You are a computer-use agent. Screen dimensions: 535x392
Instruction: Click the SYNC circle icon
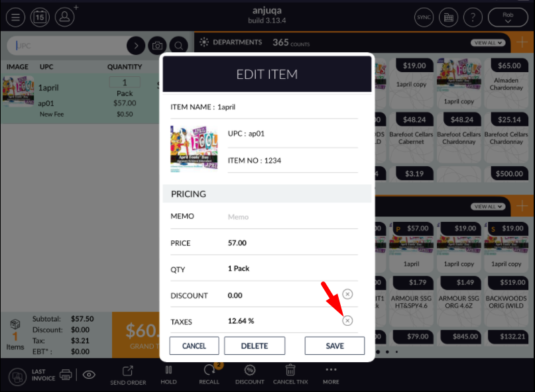[424, 17]
